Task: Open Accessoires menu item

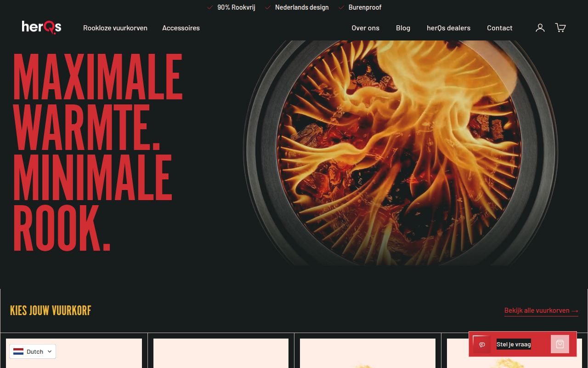Action: pos(181,28)
